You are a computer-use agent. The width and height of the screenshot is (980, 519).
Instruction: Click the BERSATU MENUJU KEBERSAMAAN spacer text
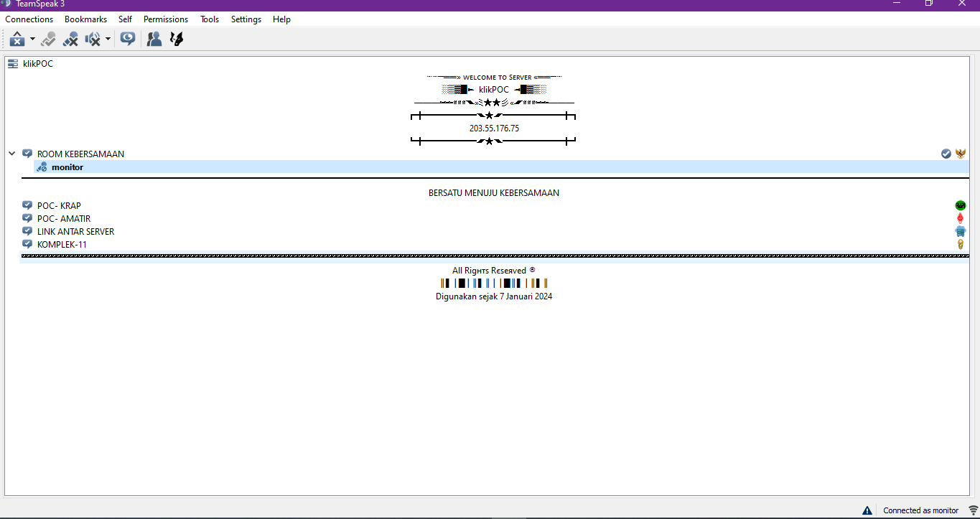pyautogui.click(x=494, y=193)
